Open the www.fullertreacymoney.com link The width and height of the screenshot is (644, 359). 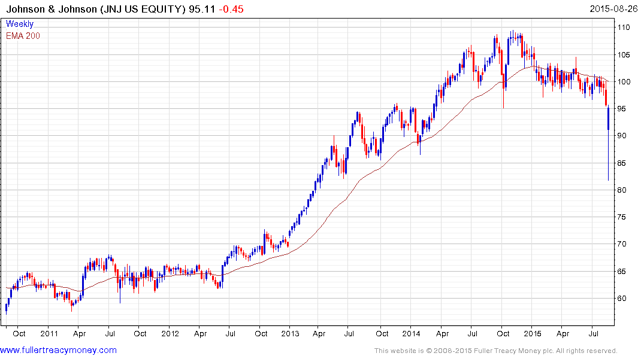(58, 350)
